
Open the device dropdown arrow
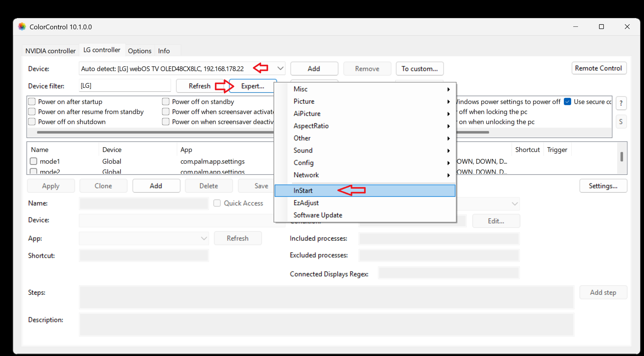pyautogui.click(x=281, y=69)
